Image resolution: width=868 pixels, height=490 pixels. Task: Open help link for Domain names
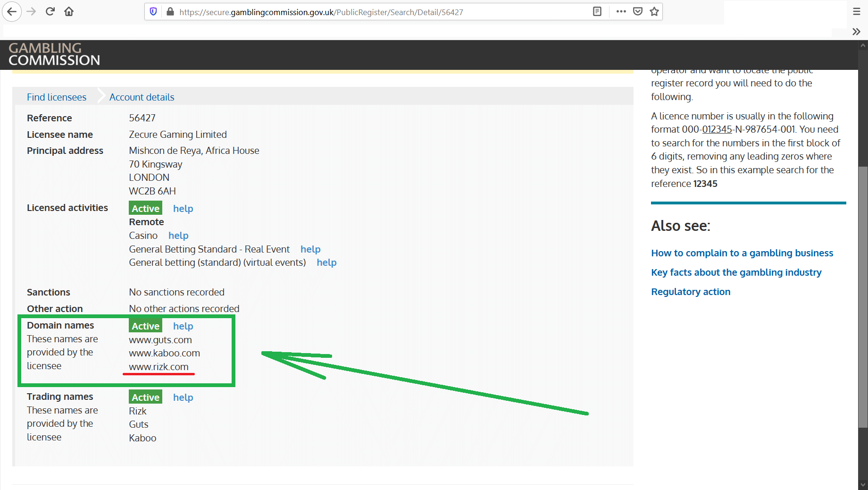pos(183,326)
